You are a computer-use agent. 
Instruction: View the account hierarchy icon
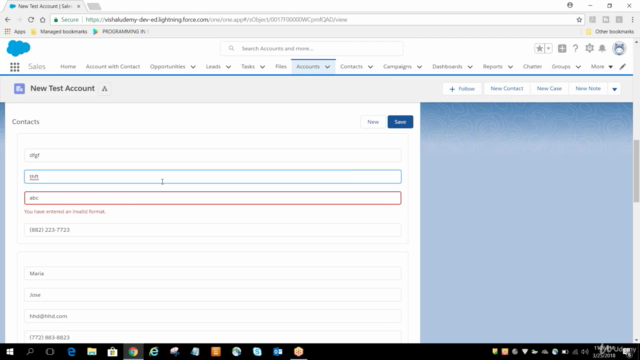point(104,89)
